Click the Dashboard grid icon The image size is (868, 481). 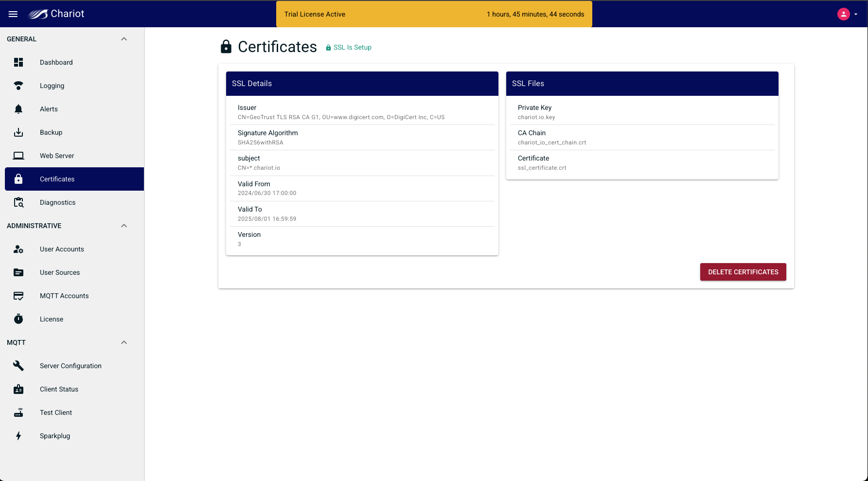(x=18, y=62)
